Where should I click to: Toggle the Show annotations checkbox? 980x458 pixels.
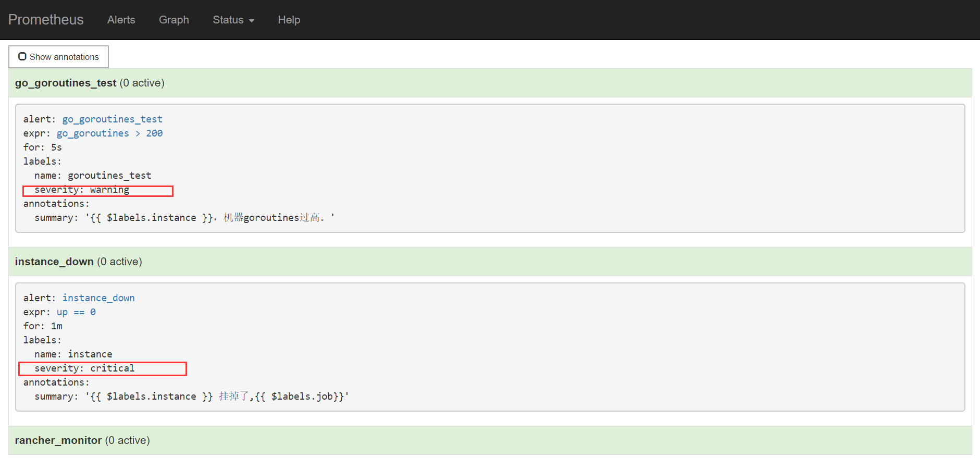22,56
